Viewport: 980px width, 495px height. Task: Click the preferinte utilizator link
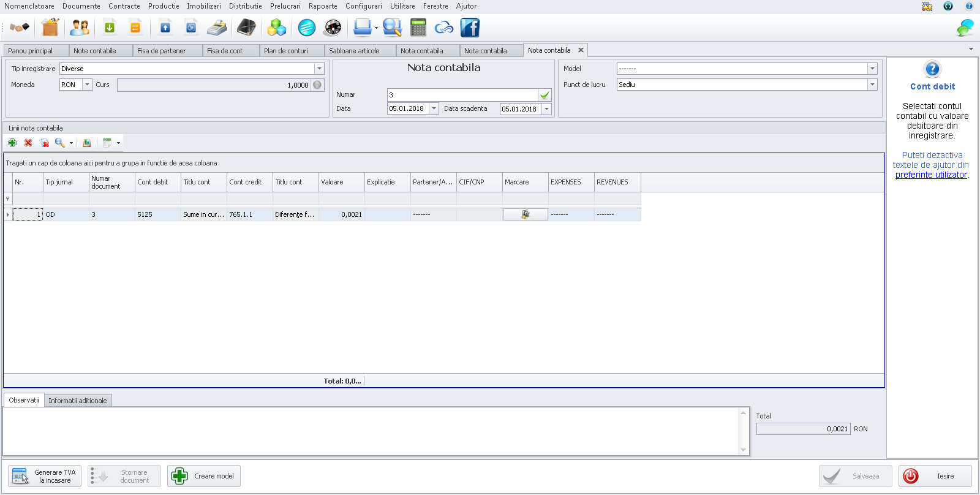pyautogui.click(x=931, y=175)
